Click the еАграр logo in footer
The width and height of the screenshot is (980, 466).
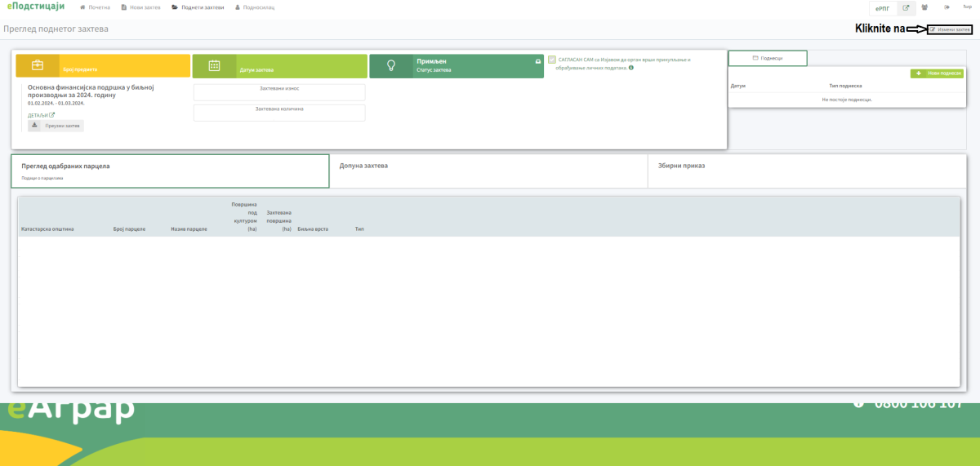point(71,411)
